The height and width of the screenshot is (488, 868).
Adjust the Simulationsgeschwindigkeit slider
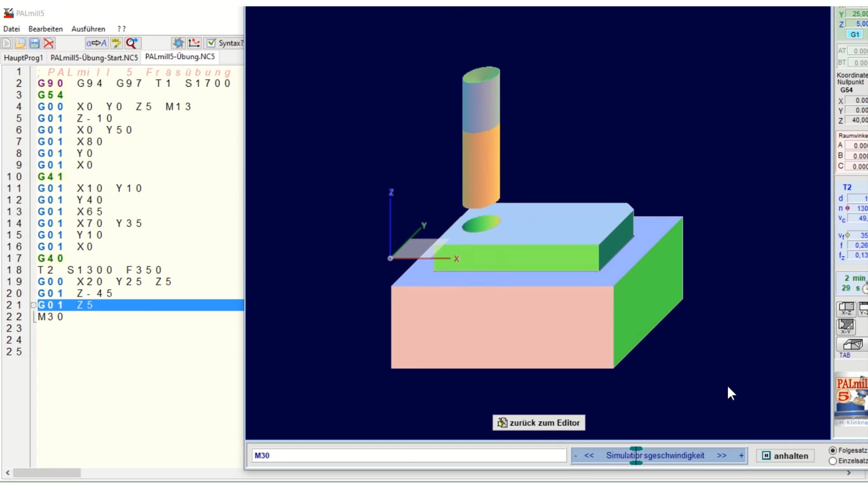[x=637, y=455]
